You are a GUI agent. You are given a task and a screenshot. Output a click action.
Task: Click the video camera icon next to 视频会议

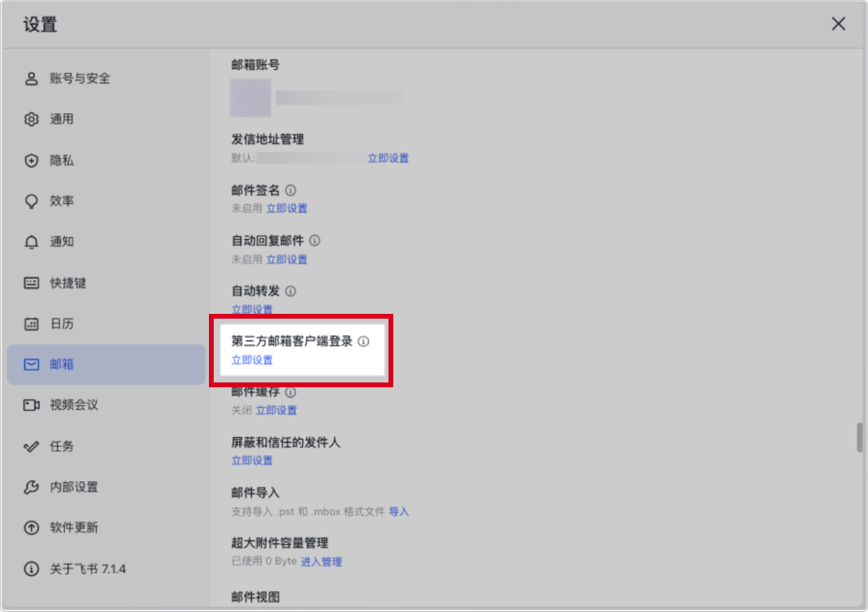coord(32,405)
